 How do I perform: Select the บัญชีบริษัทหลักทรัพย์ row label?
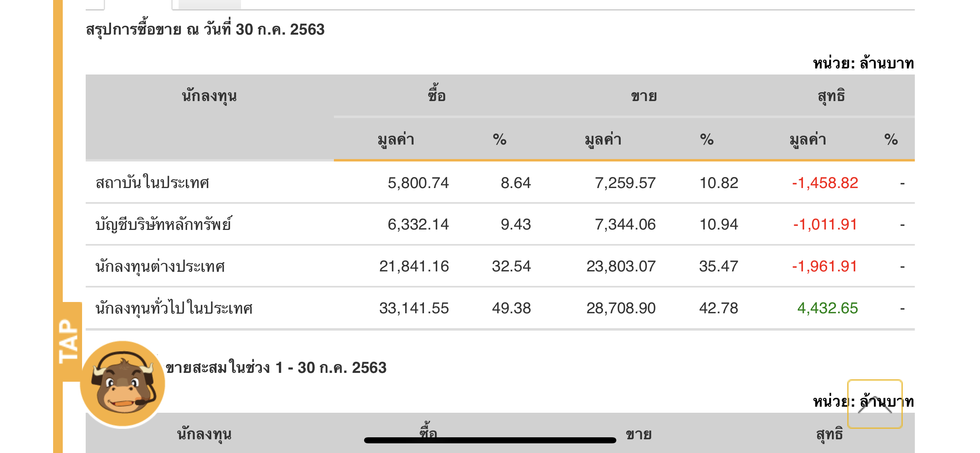click(x=163, y=225)
